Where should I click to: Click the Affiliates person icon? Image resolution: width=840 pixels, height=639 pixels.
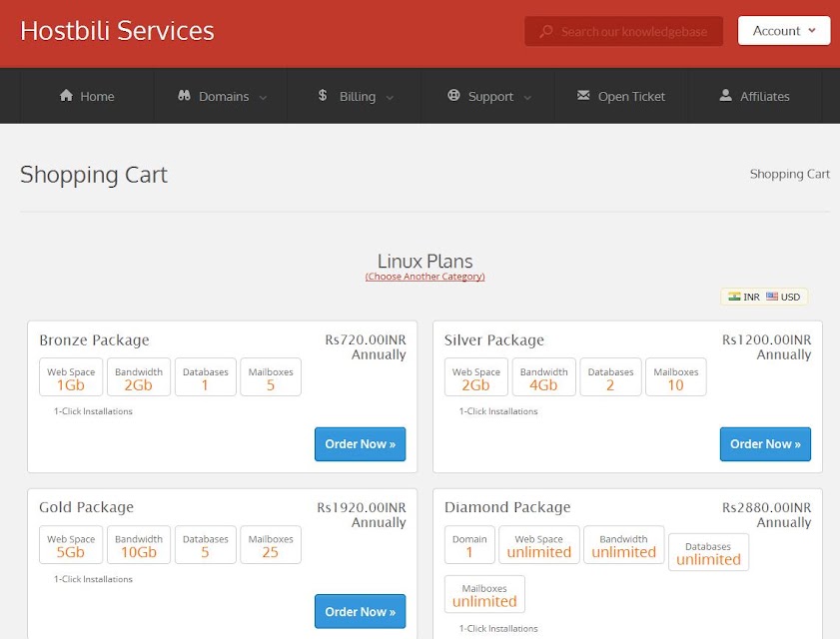pos(726,95)
